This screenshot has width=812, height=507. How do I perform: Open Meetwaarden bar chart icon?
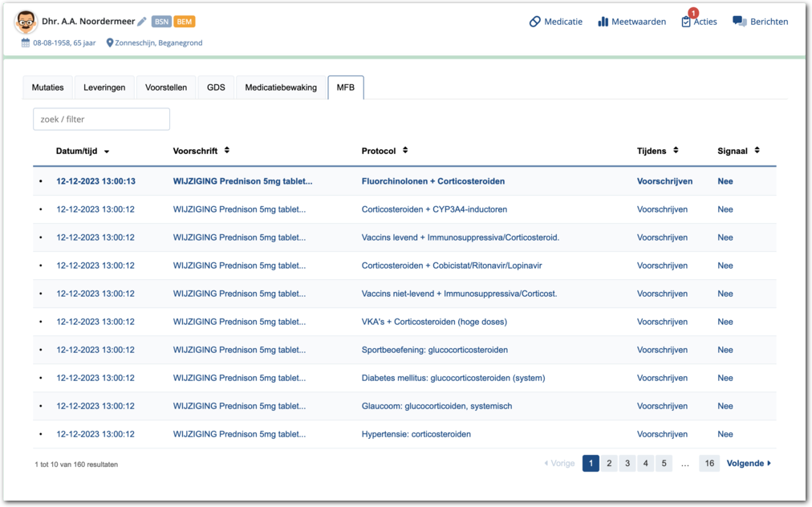coord(603,22)
